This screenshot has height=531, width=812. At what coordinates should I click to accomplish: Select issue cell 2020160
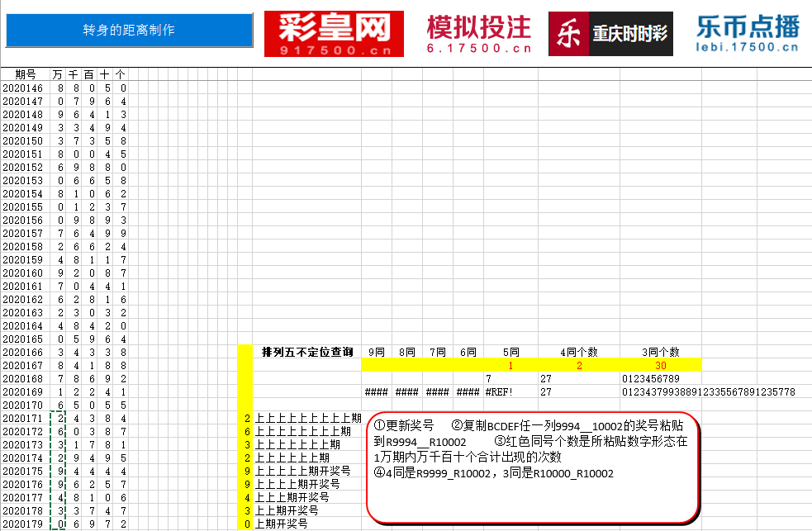(26, 273)
